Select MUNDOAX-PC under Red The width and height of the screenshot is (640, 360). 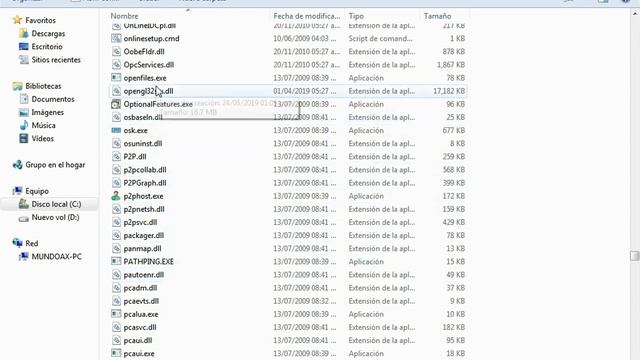tap(57, 256)
